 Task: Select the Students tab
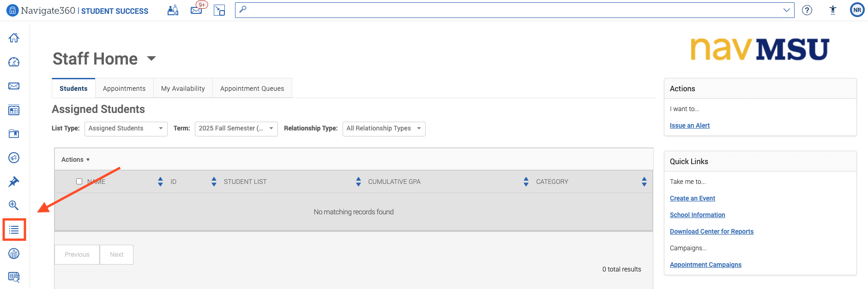tap(73, 88)
